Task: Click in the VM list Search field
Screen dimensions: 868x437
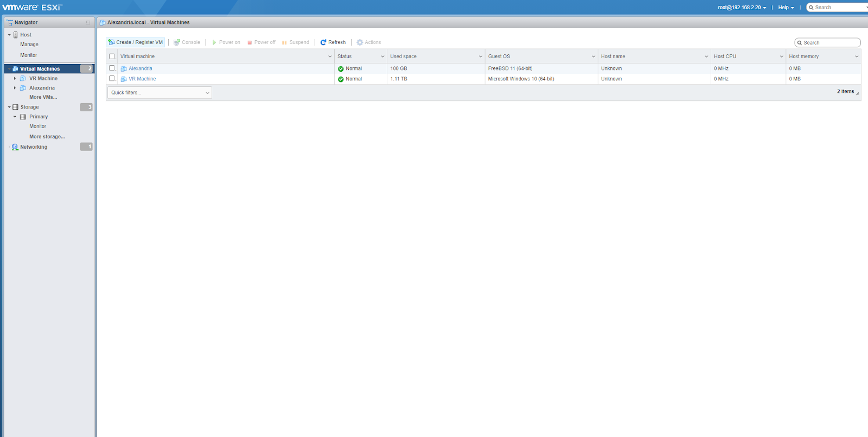Action: click(827, 43)
